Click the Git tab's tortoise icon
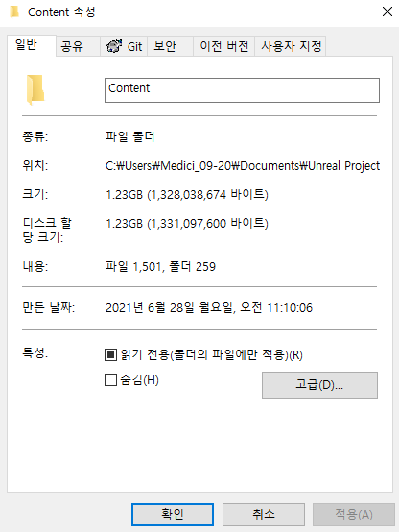Viewport: 399px width, 532px height. [114, 46]
